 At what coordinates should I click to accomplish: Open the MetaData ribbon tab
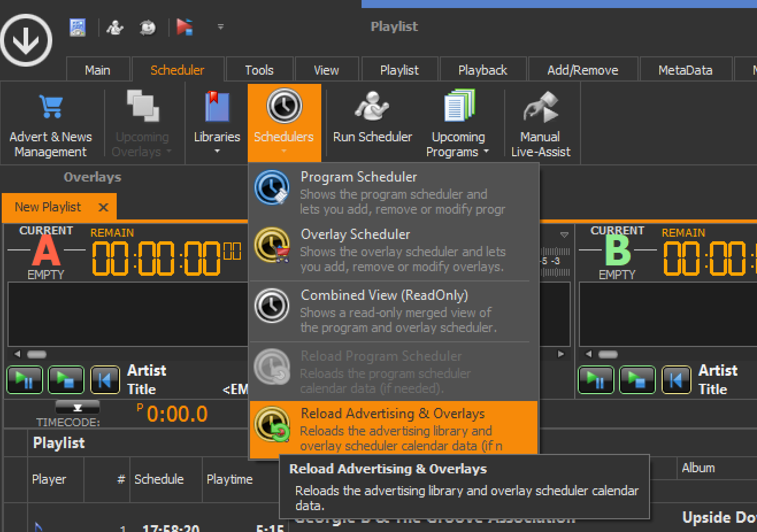685,70
